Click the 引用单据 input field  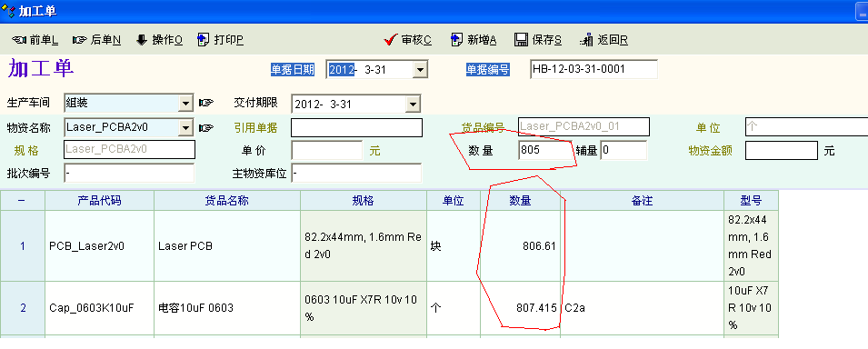pos(356,128)
